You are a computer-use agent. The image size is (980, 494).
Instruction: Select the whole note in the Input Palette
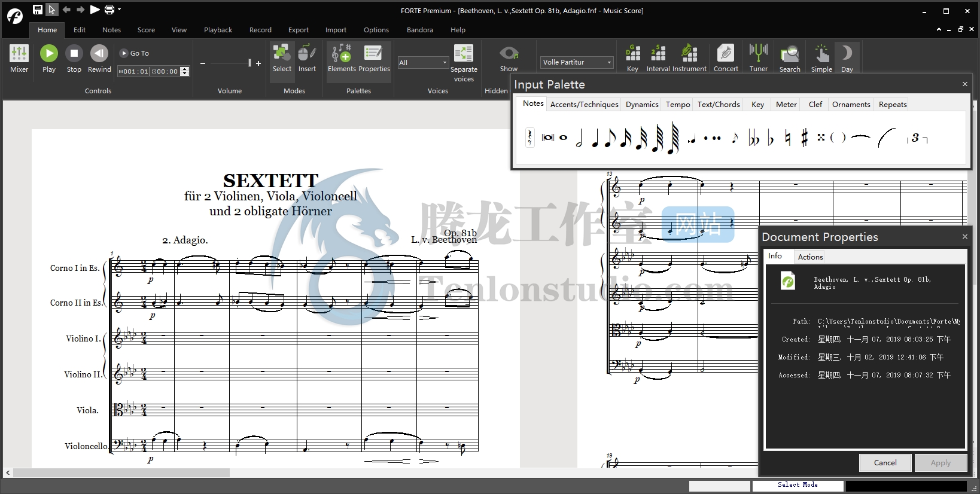[x=563, y=138]
